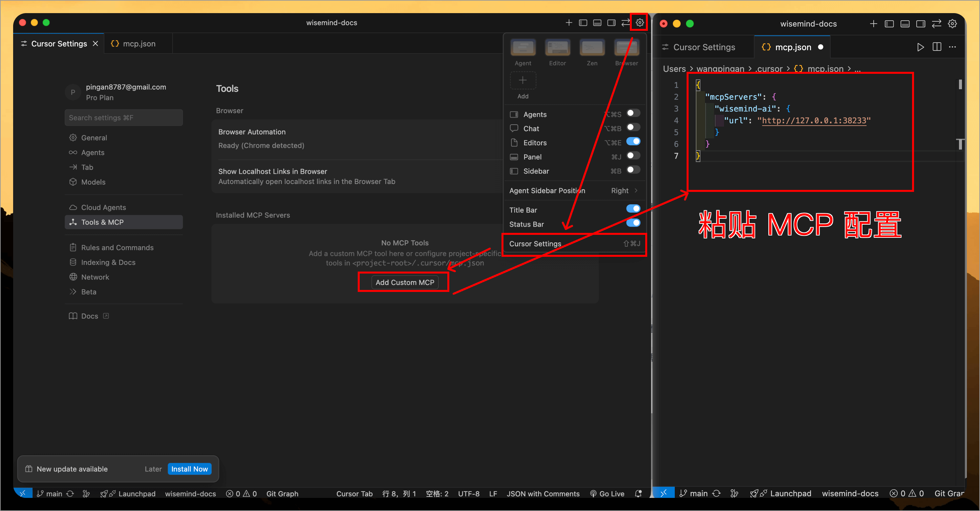Enable the Chat toggle switch

633,127
